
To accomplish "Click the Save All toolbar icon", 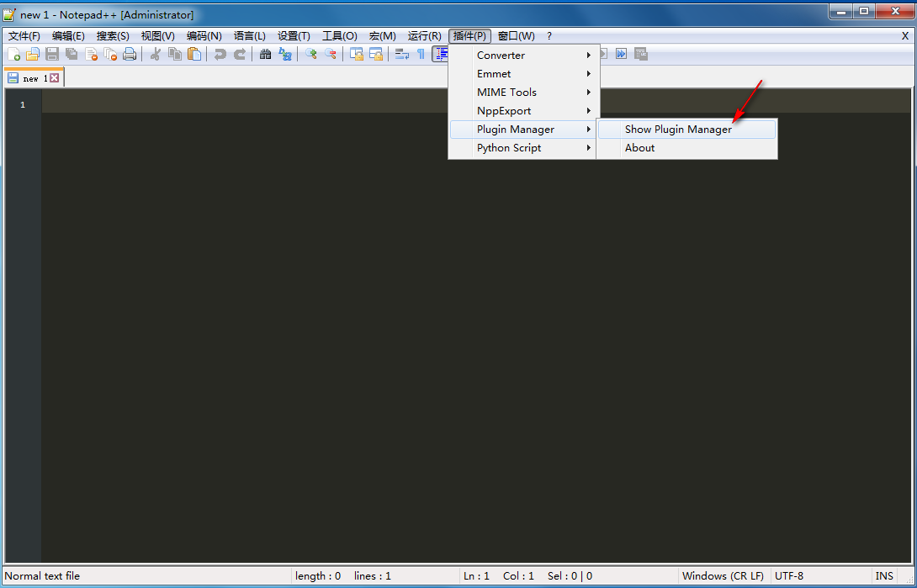I will [x=72, y=55].
